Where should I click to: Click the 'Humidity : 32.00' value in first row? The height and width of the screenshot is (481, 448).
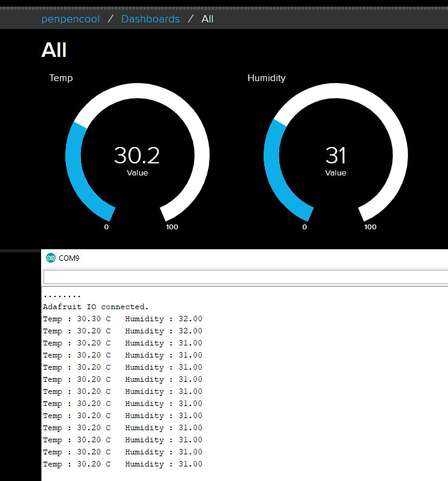tap(164, 319)
